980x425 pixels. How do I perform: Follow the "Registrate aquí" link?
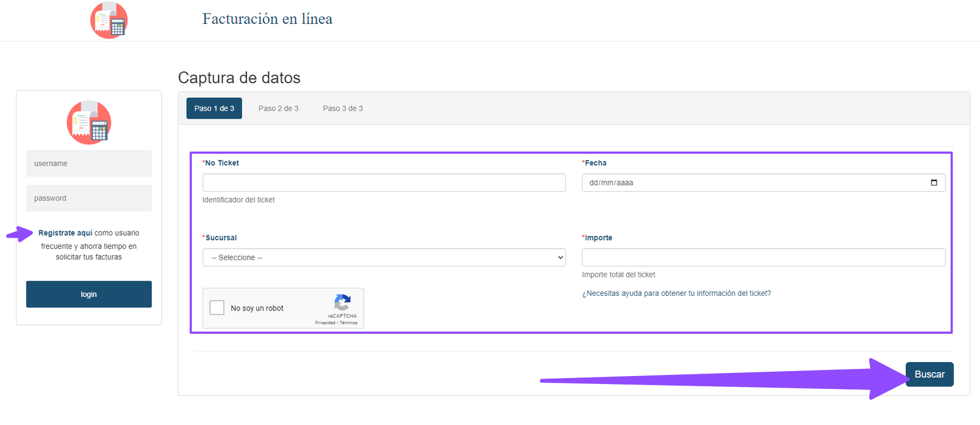pos(65,233)
